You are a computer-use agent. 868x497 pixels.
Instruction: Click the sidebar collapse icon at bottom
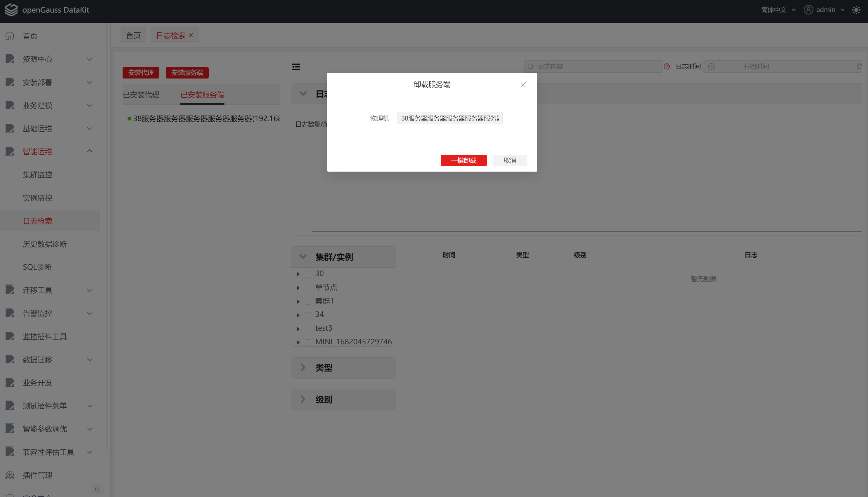pos(97,489)
